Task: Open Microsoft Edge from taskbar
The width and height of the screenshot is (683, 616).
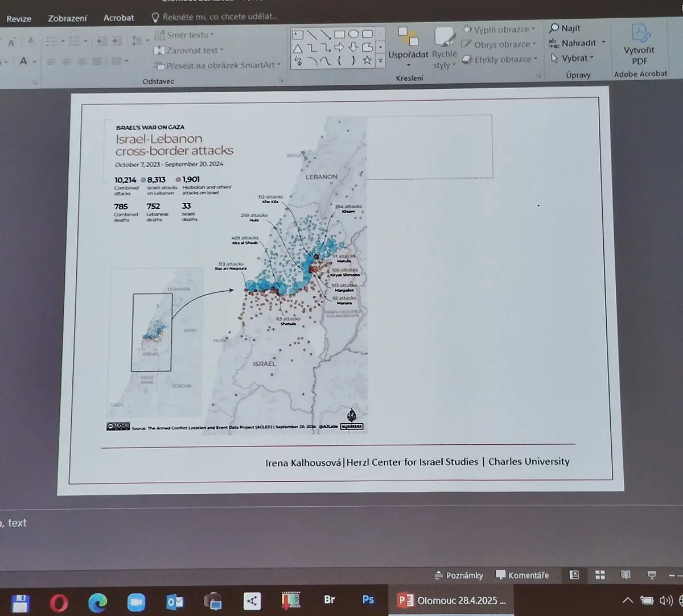Action: click(98, 602)
